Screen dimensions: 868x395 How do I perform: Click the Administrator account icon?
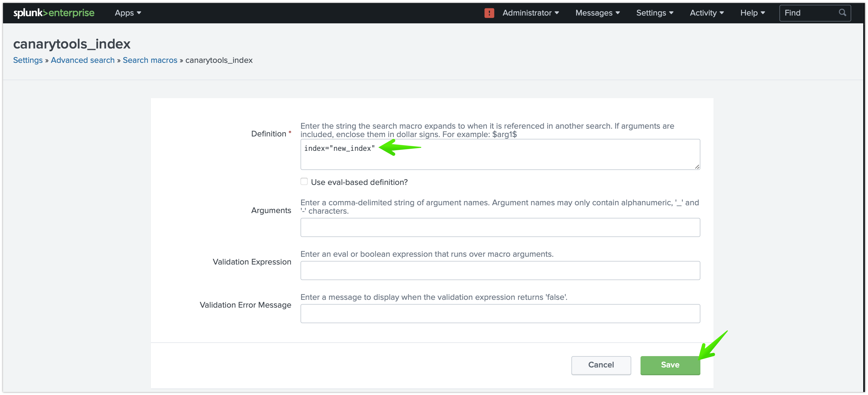tap(490, 12)
